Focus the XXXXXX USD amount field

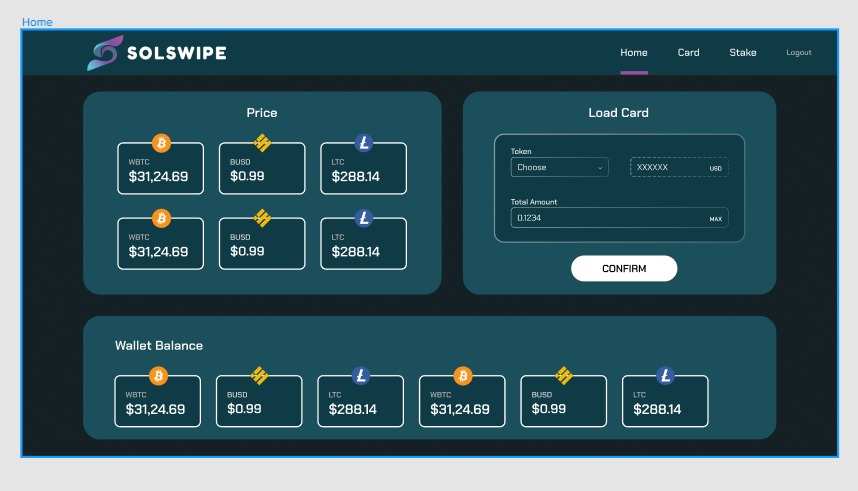click(x=679, y=167)
